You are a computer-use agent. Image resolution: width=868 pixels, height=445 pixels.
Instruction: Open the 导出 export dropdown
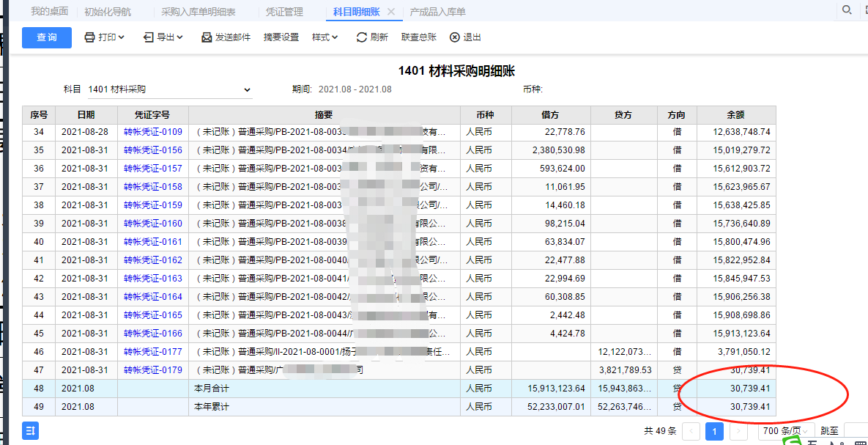point(163,37)
